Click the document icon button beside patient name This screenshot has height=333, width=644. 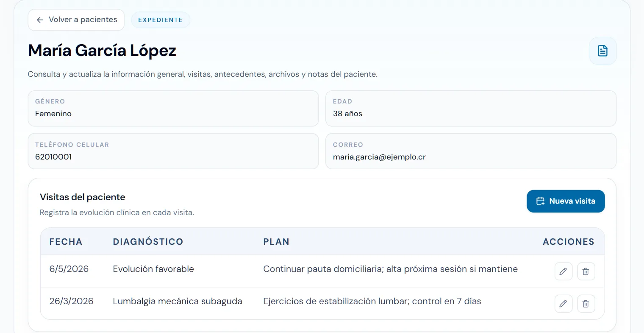click(602, 51)
